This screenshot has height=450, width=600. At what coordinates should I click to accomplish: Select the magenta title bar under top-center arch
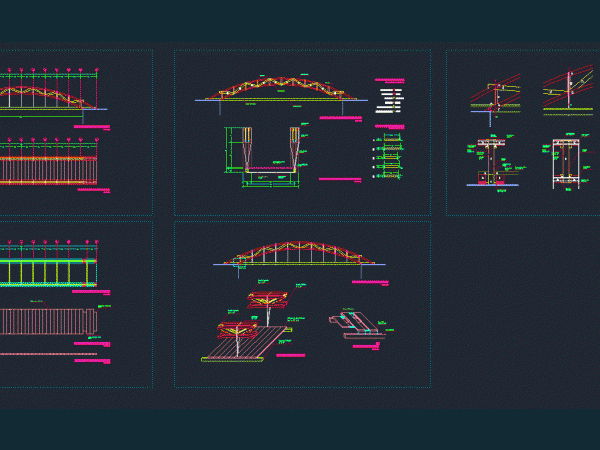341,118
